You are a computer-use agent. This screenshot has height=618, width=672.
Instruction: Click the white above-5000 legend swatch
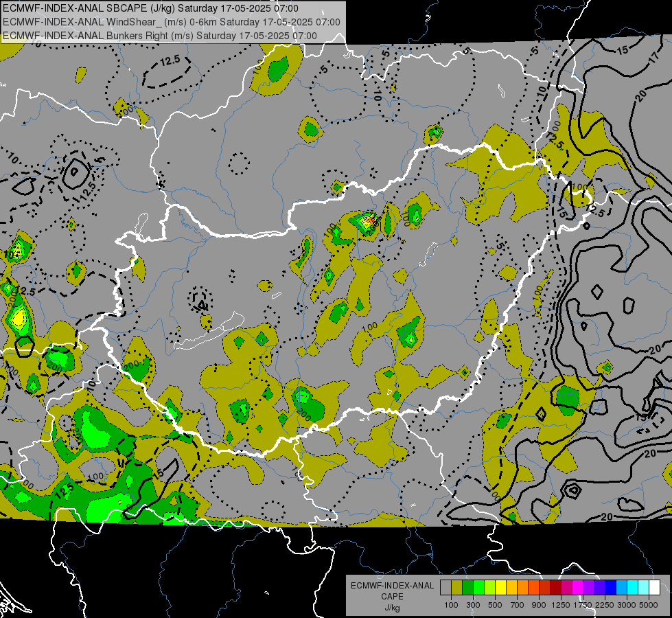coord(655,588)
